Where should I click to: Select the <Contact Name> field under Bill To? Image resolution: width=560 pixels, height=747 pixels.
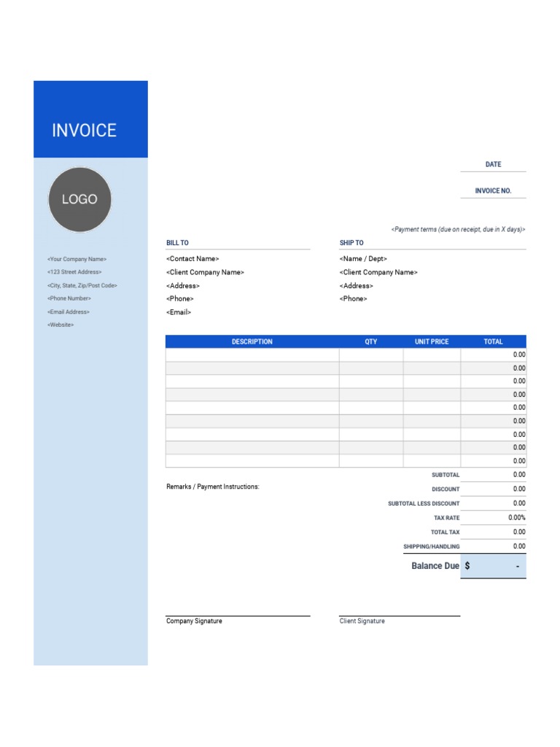[192, 259]
